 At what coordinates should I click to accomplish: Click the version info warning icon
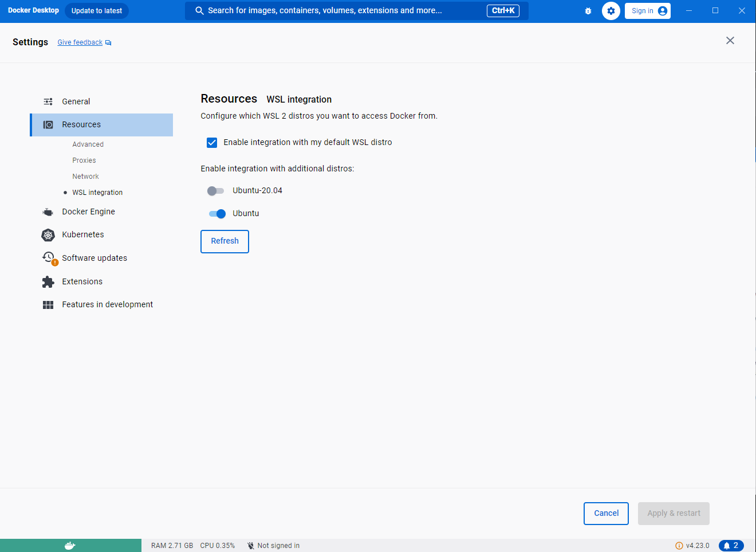click(x=679, y=546)
